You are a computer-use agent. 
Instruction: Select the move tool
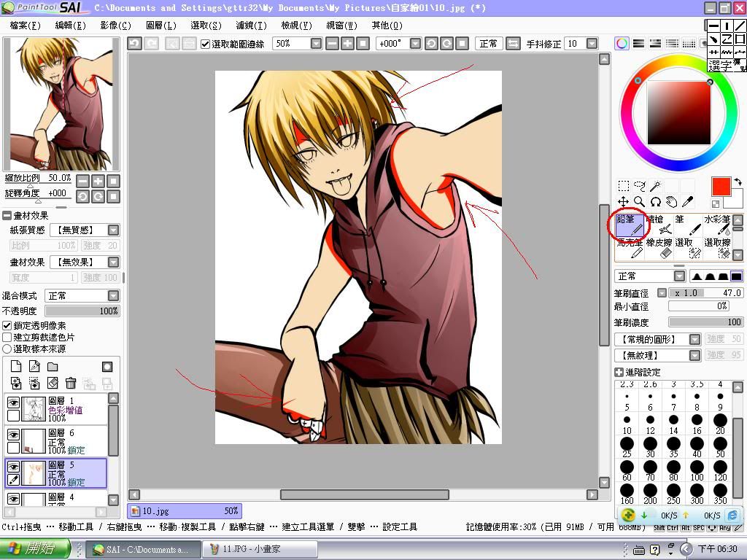point(624,202)
